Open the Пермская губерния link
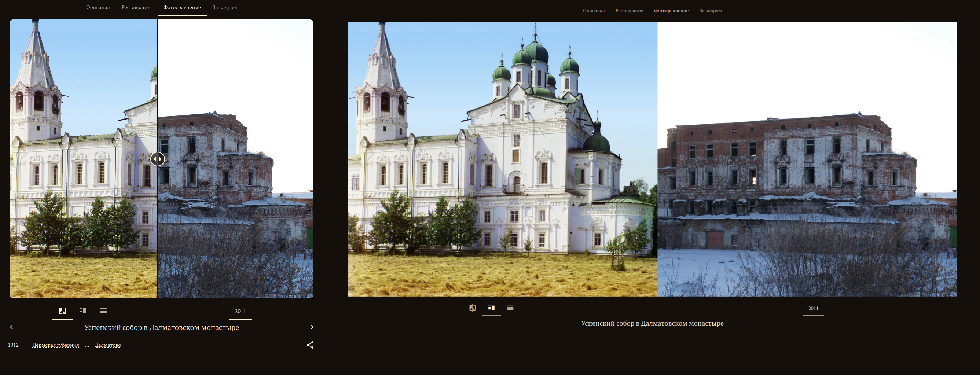Screen dimensions: 980x375 55,345
